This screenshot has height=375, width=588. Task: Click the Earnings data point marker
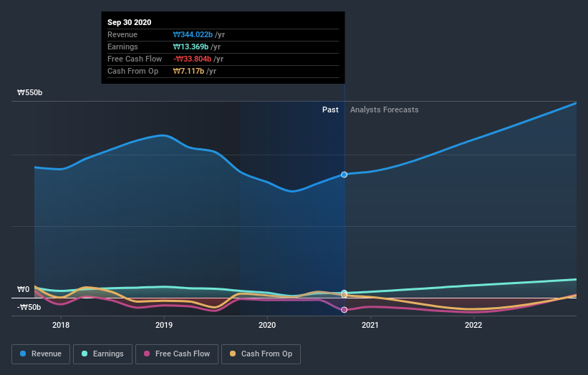(344, 292)
